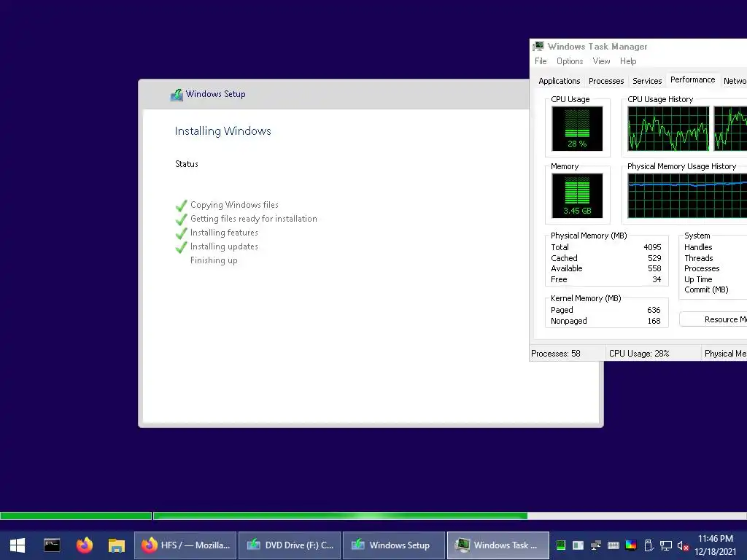Click the rainbow color display tray icon
Viewport: 747px width, 560px height.
click(631, 545)
